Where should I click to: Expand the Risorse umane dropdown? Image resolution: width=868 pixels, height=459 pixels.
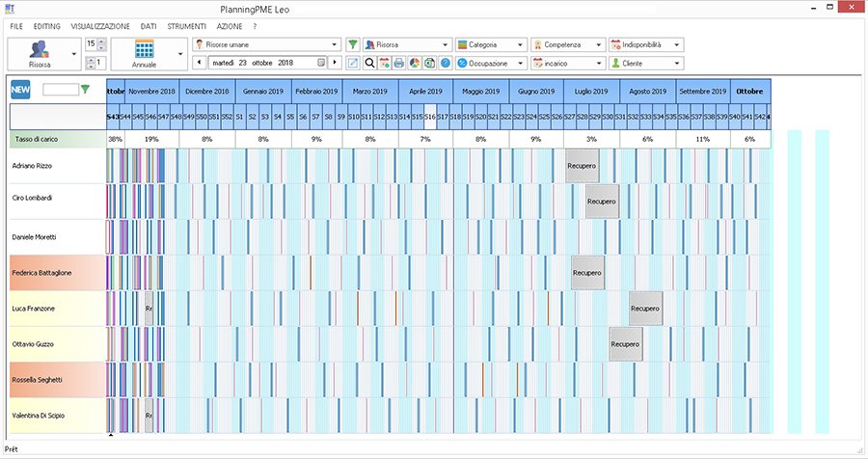click(x=335, y=44)
